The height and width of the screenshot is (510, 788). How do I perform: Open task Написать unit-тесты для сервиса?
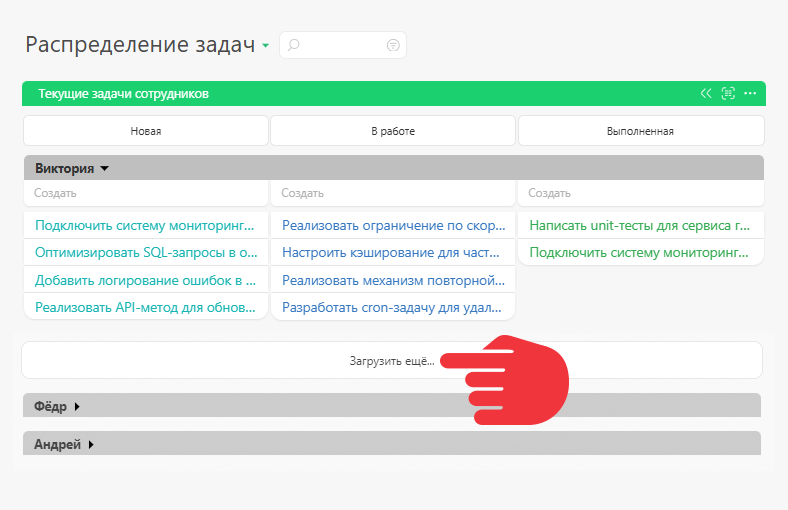coord(640,226)
